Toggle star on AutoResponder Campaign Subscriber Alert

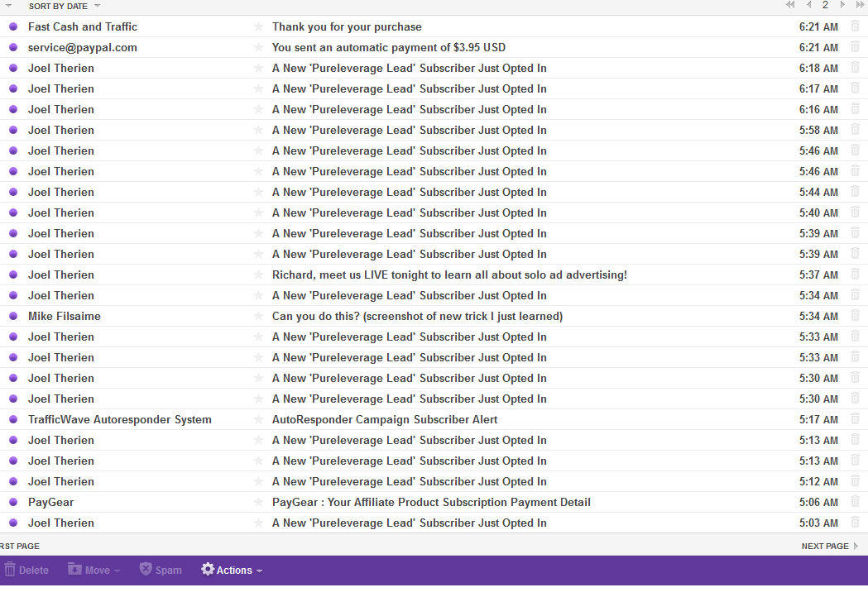point(258,419)
